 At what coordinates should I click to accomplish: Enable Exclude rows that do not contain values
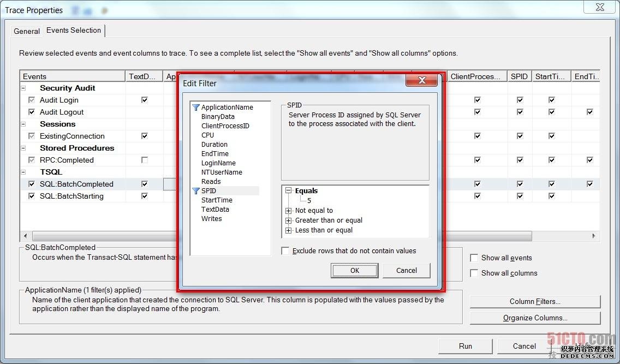[285, 251]
